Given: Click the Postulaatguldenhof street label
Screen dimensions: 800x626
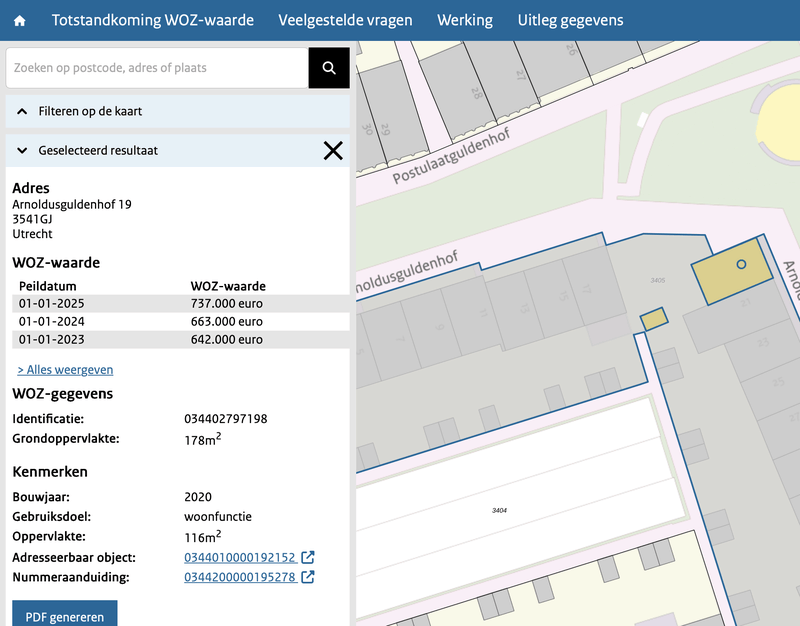Looking at the screenshot, I should point(451,156).
